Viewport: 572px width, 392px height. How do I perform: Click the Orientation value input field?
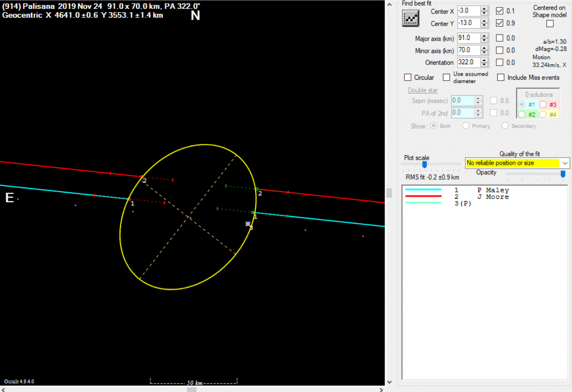[470, 62]
